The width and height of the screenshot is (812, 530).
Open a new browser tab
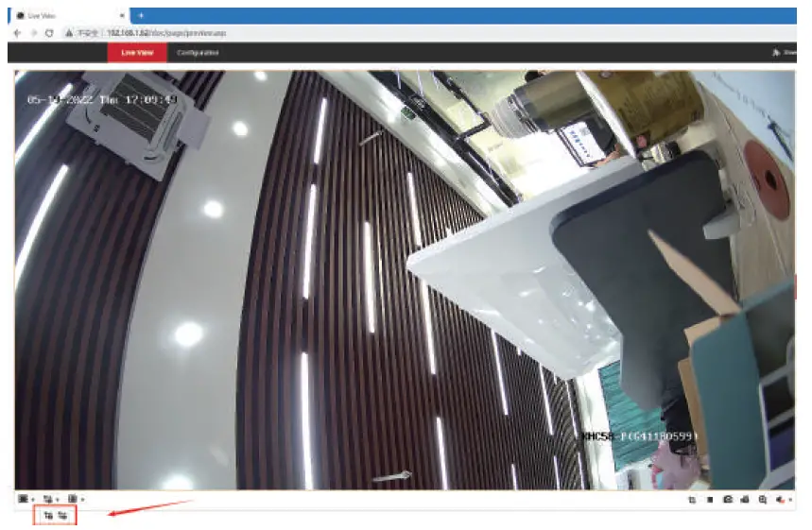[x=141, y=15]
